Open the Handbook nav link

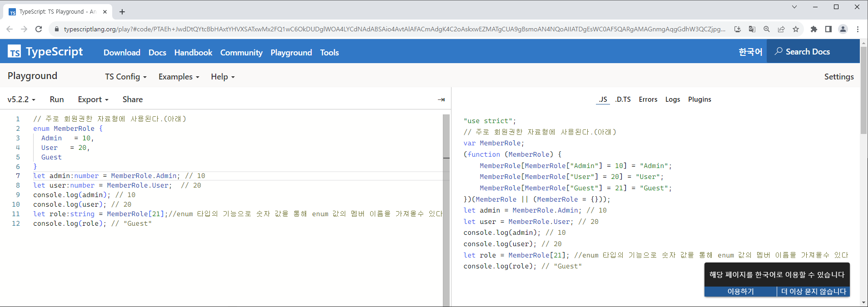193,53
